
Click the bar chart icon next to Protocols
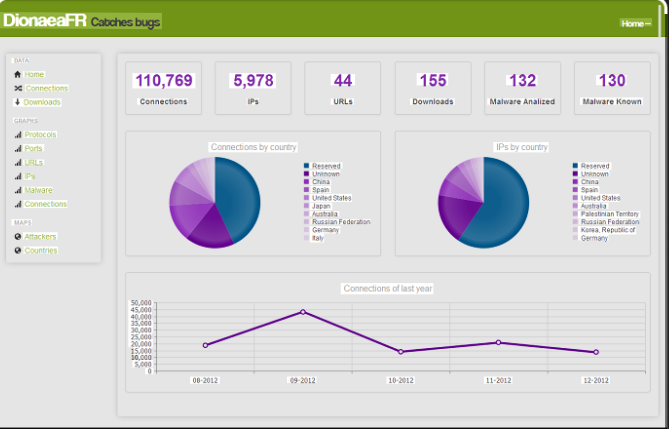coord(17,134)
